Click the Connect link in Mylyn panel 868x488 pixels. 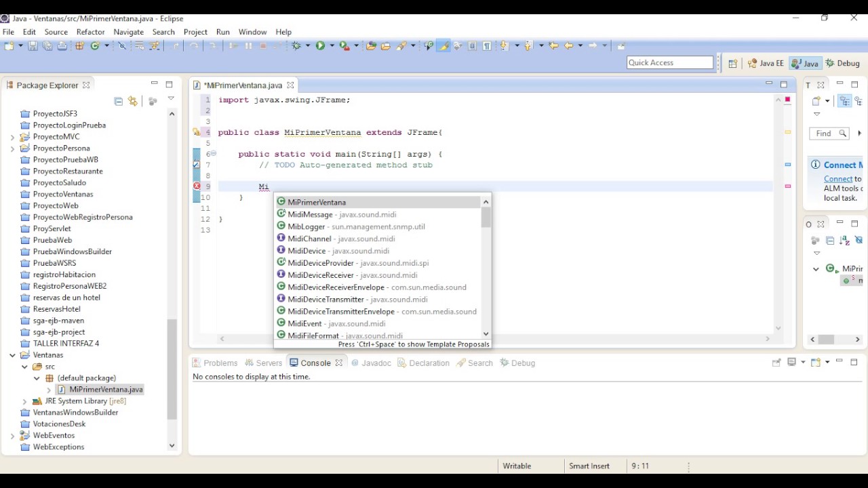tap(838, 179)
